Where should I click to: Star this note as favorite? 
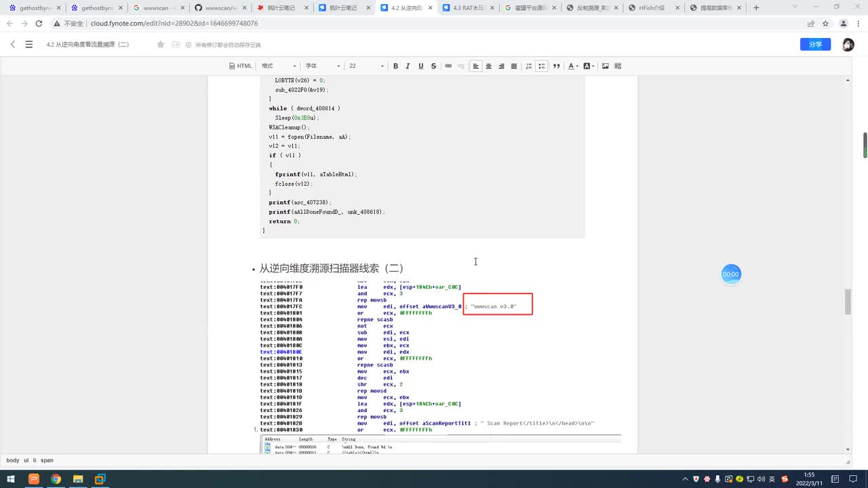[161, 44]
